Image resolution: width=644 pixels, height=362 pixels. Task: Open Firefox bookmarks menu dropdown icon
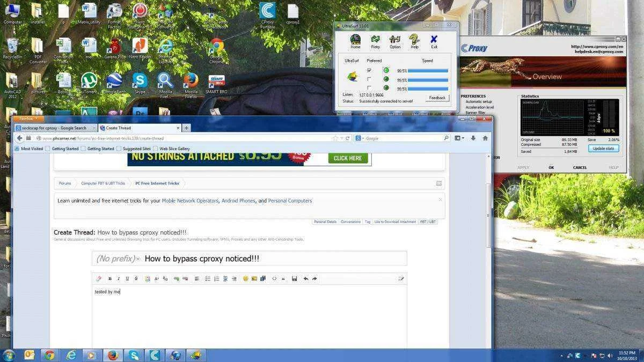459,138
